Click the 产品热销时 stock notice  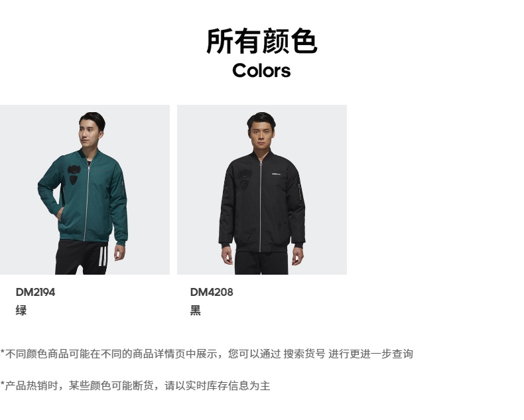[x=135, y=385]
